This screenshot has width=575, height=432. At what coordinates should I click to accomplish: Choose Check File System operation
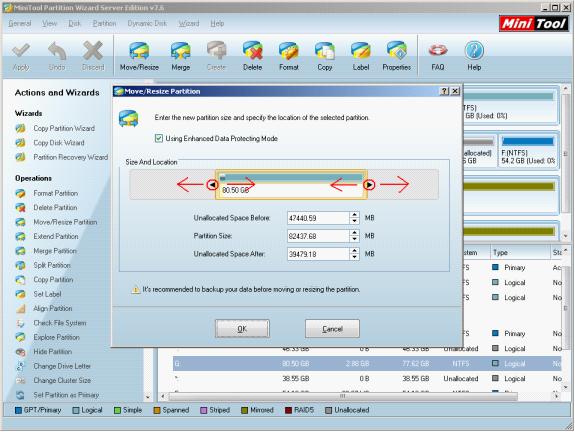tap(60, 323)
